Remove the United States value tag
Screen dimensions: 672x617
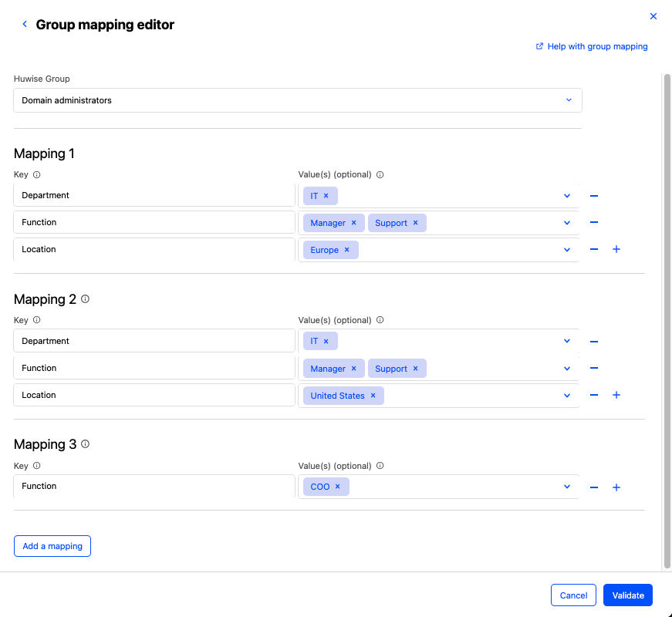(x=373, y=396)
